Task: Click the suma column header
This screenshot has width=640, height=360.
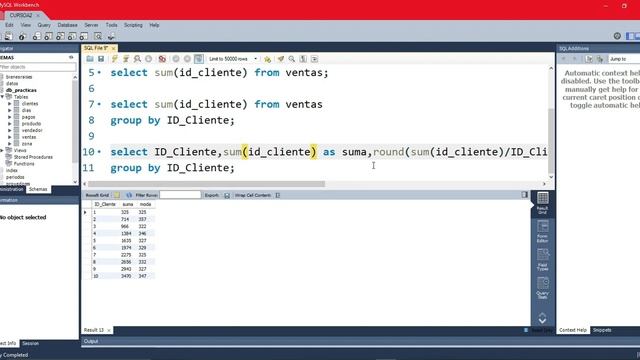Action: [128, 204]
